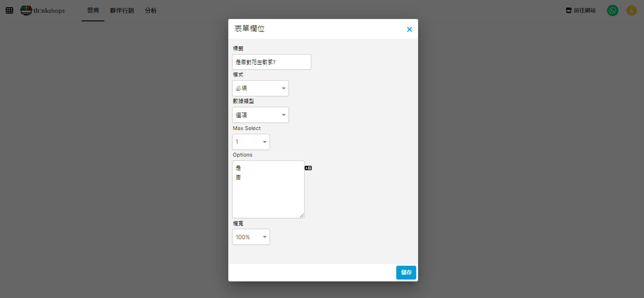Focus the 標籤 label input field
This screenshot has height=298, width=644.
(x=271, y=62)
